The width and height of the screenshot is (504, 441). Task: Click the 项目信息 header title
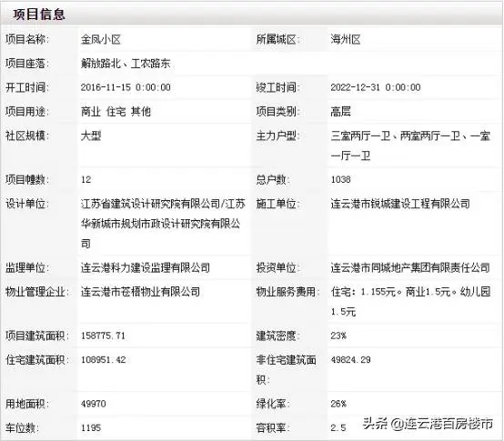[39, 15]
